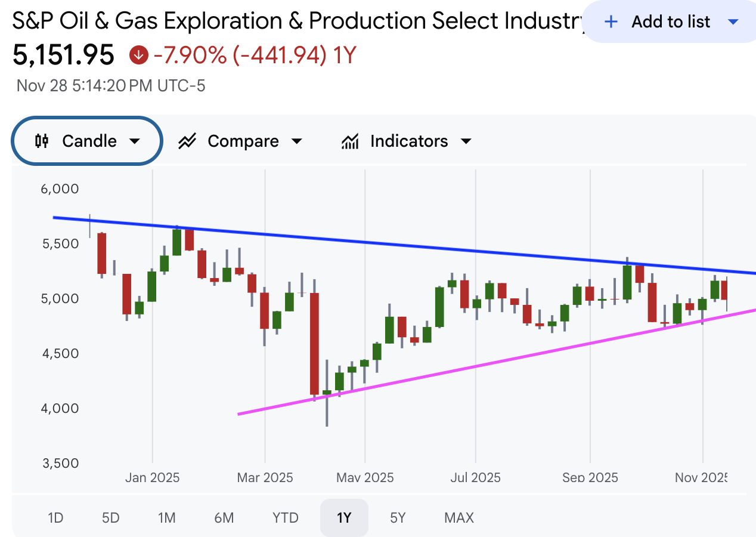Show the MAX time range
Screen dimensions: 756x537
[x=459, y=518]
